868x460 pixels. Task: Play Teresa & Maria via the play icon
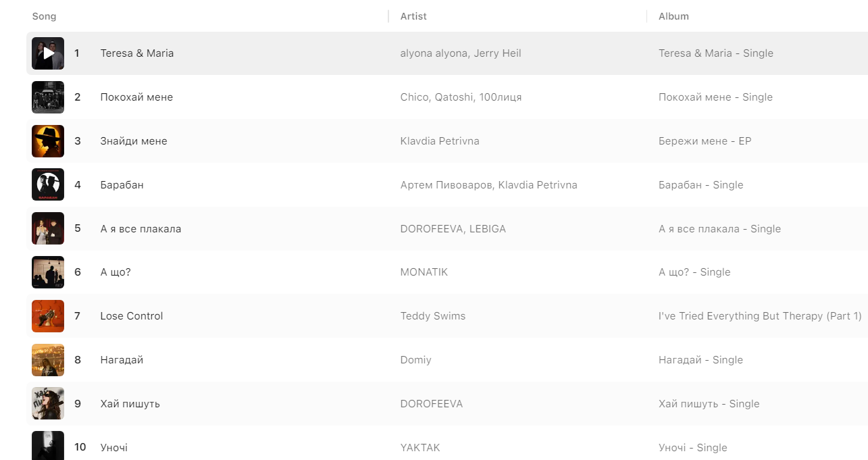[x=48, y=53]
